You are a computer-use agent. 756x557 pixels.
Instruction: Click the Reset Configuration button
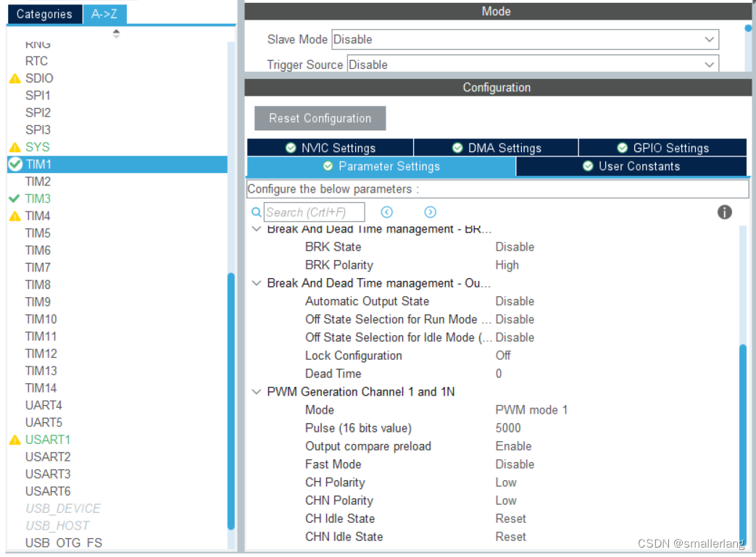320,119
